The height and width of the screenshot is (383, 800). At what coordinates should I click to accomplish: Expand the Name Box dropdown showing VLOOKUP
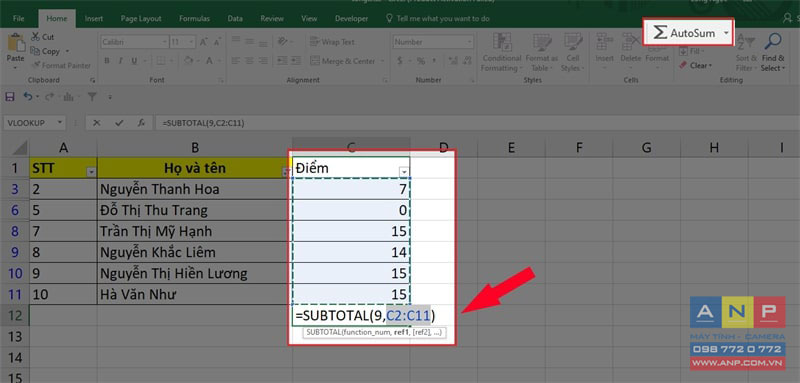pos(61,123)
